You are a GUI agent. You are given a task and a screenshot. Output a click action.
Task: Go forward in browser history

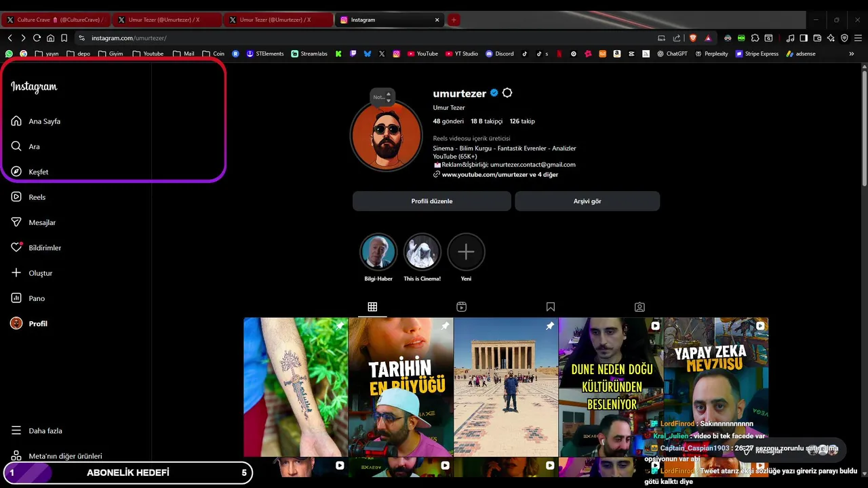click(23, 38)
